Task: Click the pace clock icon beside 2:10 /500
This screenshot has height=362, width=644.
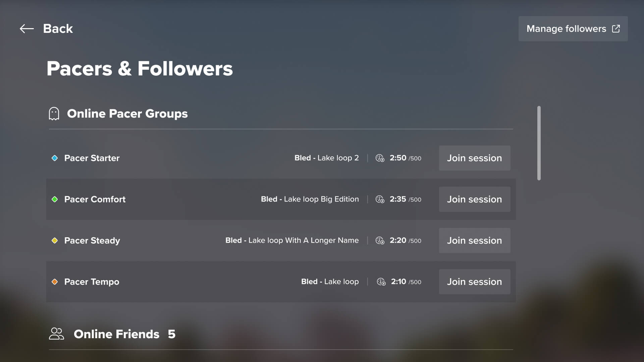Action: point(381,282)
